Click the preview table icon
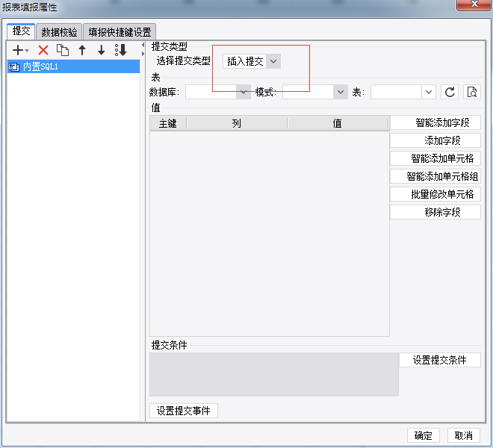 471,92
